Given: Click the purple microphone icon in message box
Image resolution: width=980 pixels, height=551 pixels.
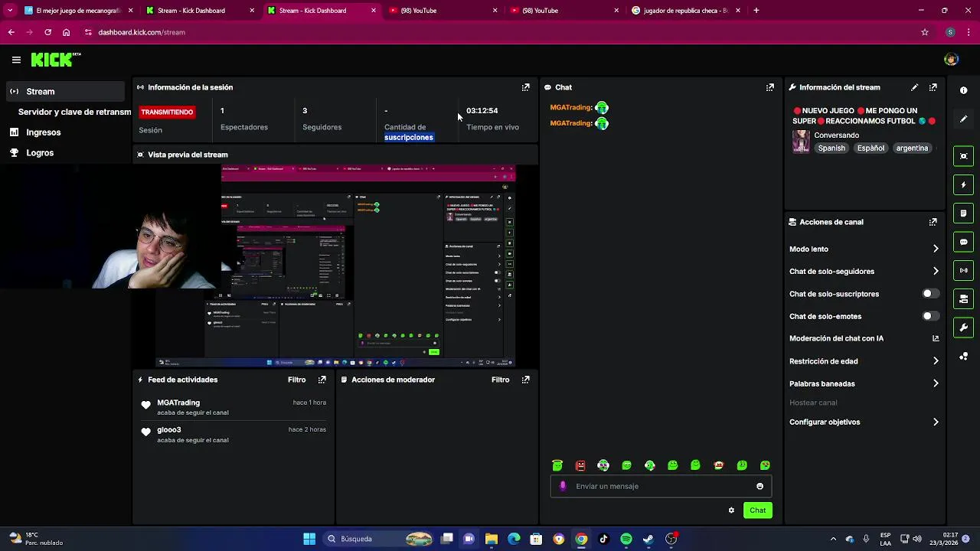Looking at the screenshot, I should click(x=563, y=486).
